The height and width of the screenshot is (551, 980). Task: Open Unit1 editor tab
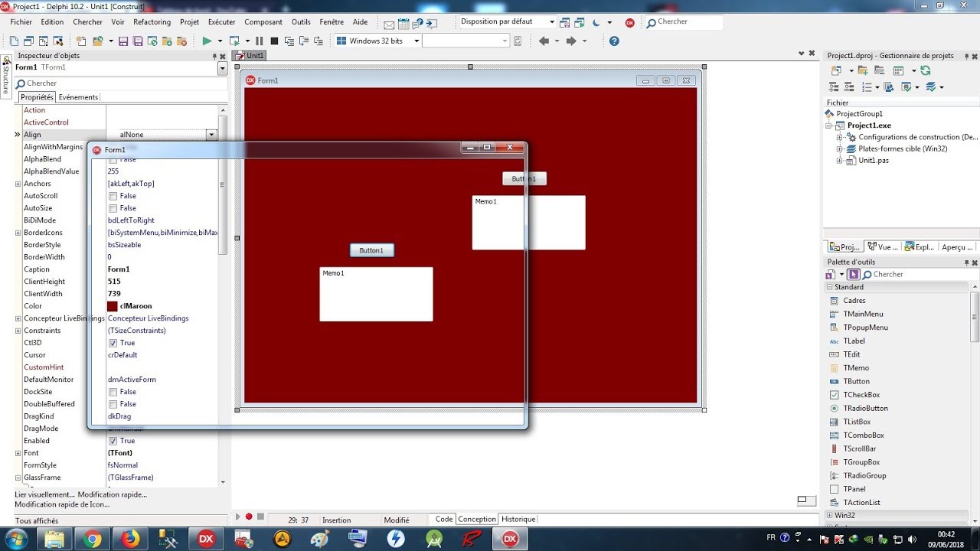[x=250, y=56]
